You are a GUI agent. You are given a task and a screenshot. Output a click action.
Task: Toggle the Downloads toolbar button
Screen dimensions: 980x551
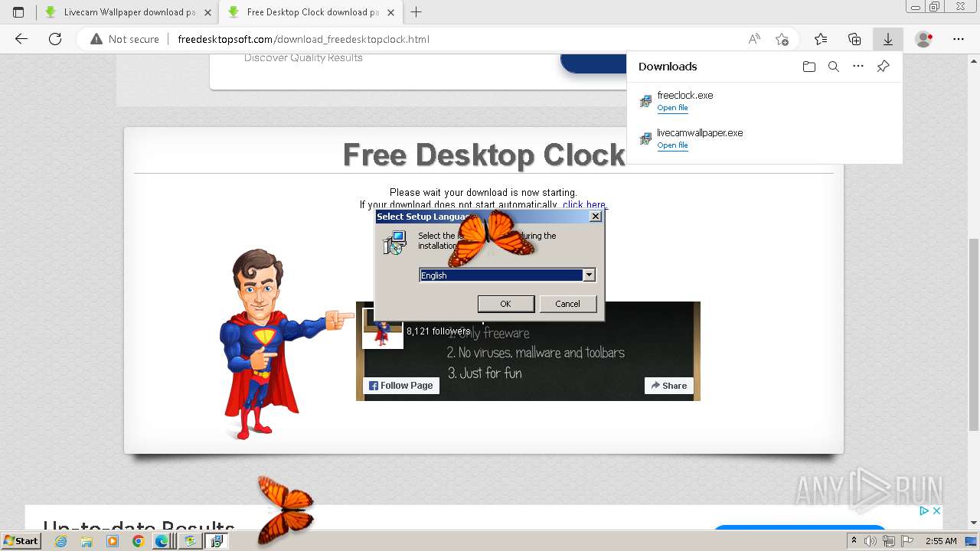tap(888, 39)
